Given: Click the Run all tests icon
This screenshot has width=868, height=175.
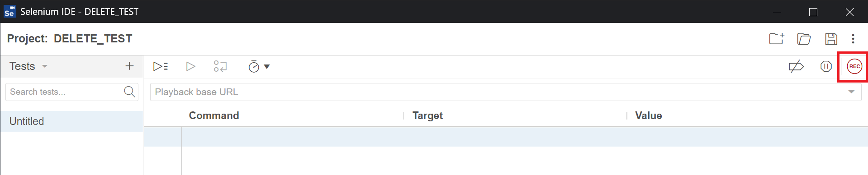Looking at the screenshot, I should pyautogui.click(x=161, y=66).
